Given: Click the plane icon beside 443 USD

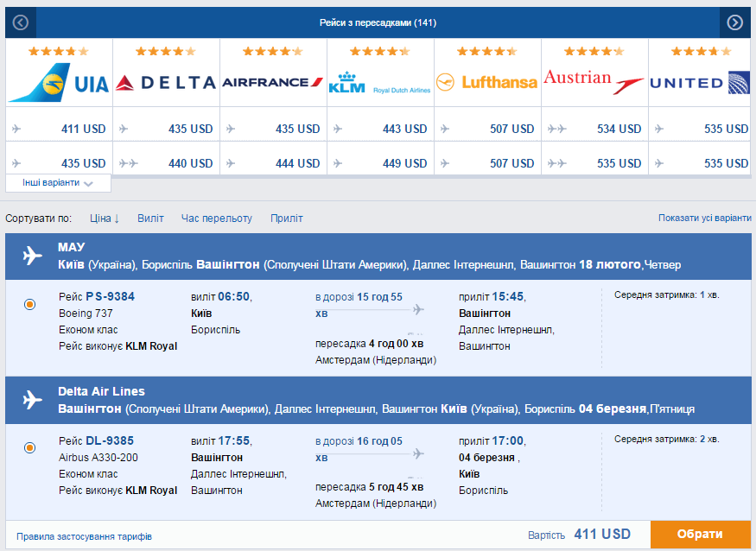Looking at the screenshot, I should pyautogui.click(x=338, y=129).
